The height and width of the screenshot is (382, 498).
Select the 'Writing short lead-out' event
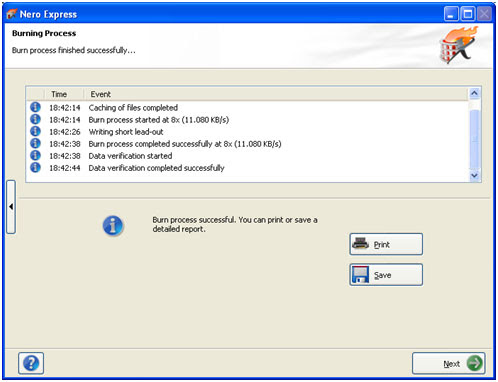click(x=126, y=132)
